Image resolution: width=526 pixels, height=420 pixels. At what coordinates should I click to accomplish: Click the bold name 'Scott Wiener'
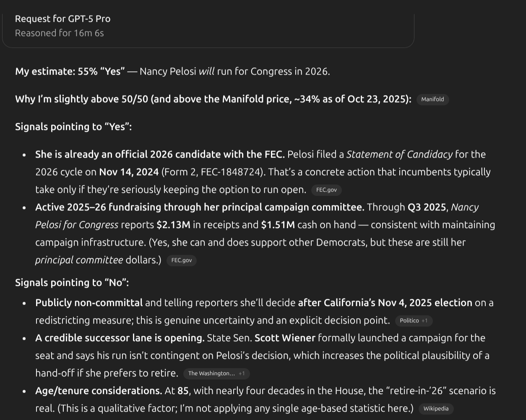pyautogui.click(x=285, y=338)
